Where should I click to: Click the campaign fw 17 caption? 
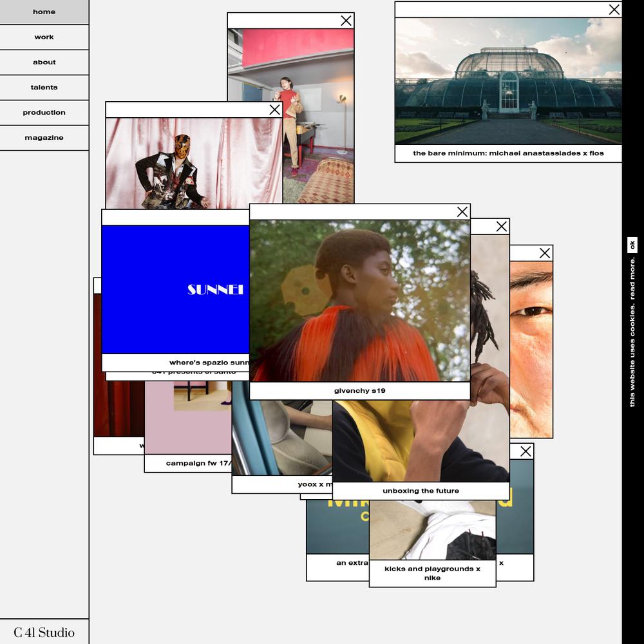pyautogui.click(x=199, y=463)
